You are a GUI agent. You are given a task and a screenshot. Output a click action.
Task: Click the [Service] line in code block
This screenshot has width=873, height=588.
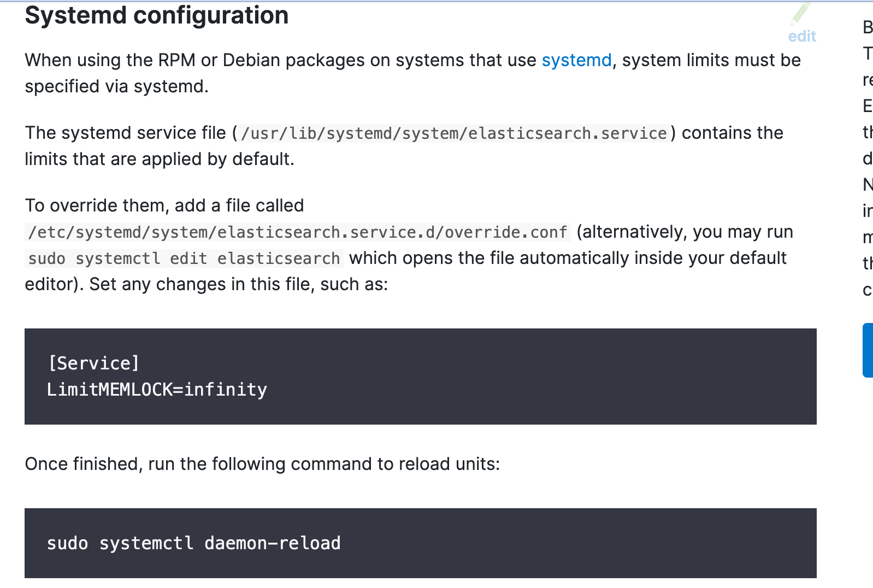(x=93, y=363)
